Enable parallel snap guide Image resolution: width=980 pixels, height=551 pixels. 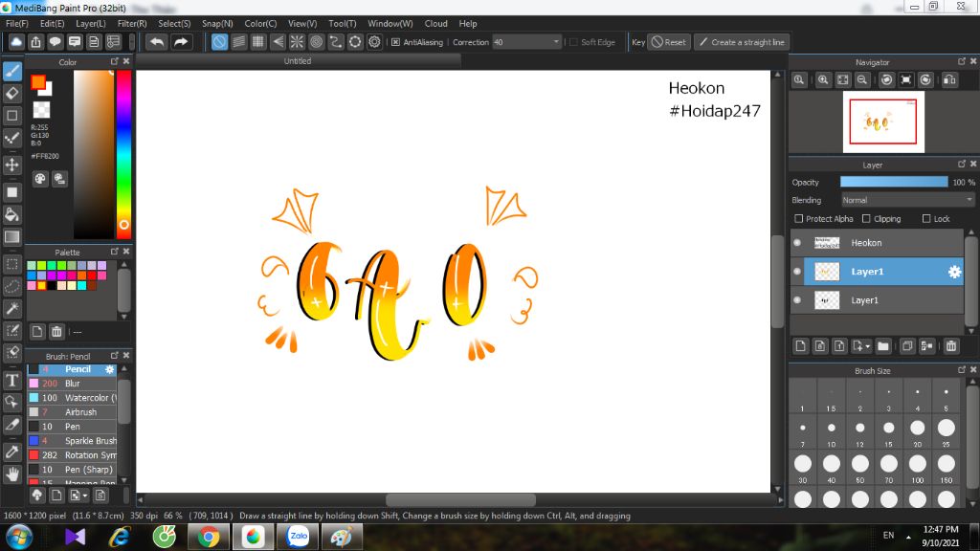pos(238,42)
